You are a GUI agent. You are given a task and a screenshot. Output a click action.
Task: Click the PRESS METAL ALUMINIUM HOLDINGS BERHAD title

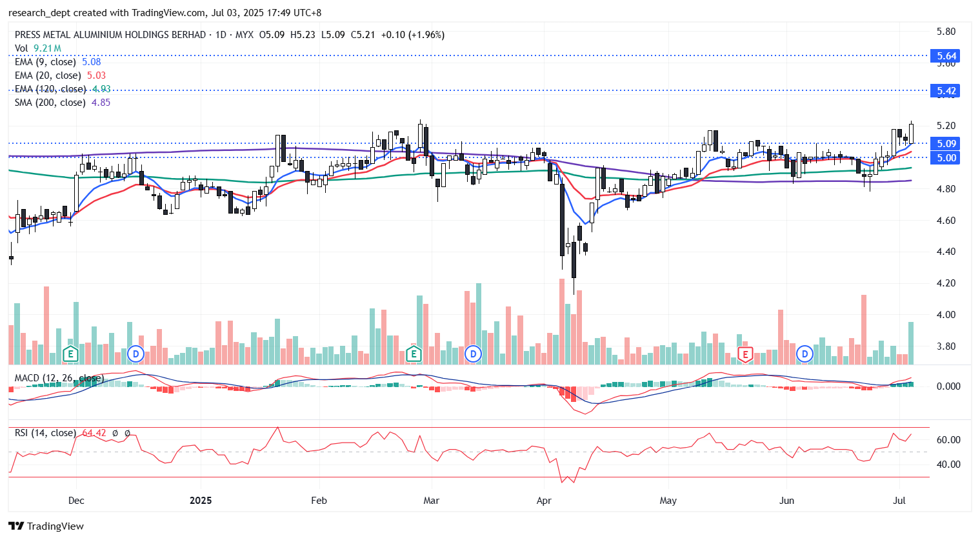point(110,35)
